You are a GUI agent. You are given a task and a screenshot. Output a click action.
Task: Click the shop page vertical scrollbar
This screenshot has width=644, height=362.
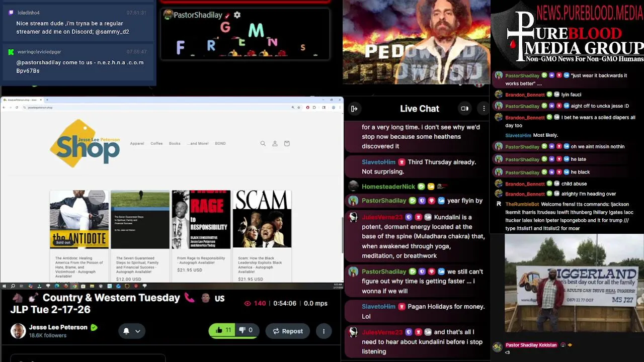coord(342,234)
